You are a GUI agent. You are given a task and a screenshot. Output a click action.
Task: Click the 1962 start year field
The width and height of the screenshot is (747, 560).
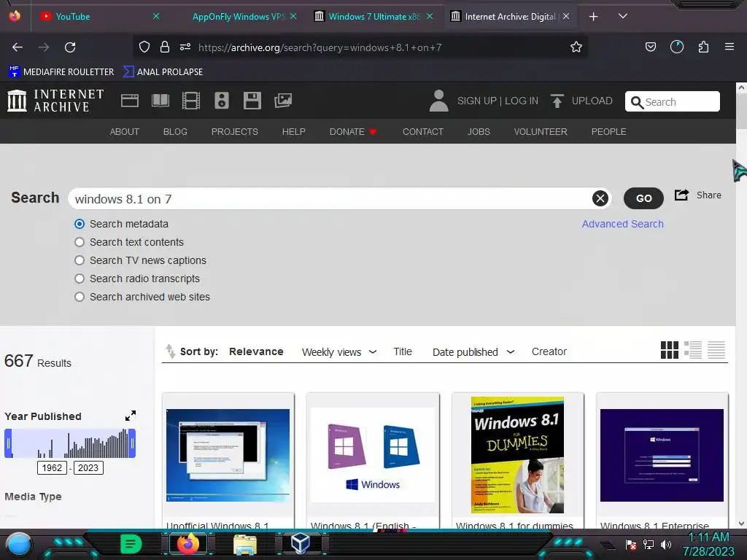pos(52,467)
